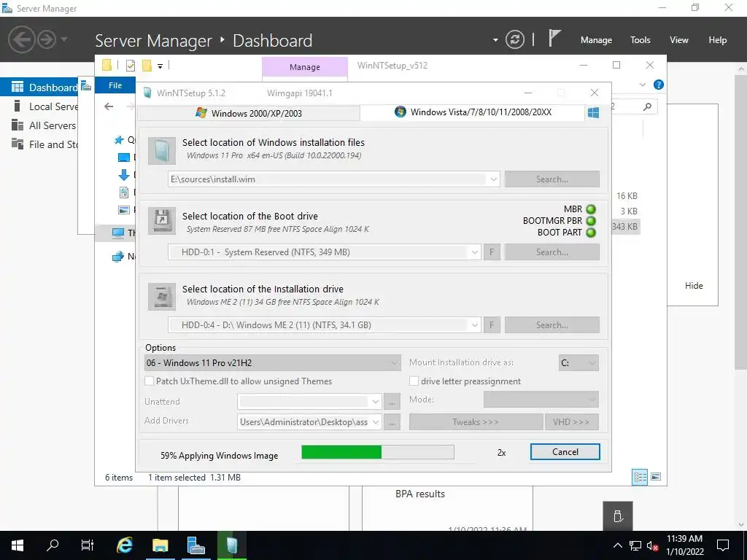Open the Windows Start button
Image resolution: width=747 pixels, height=560 pixels.
click(x=18, y=545)
